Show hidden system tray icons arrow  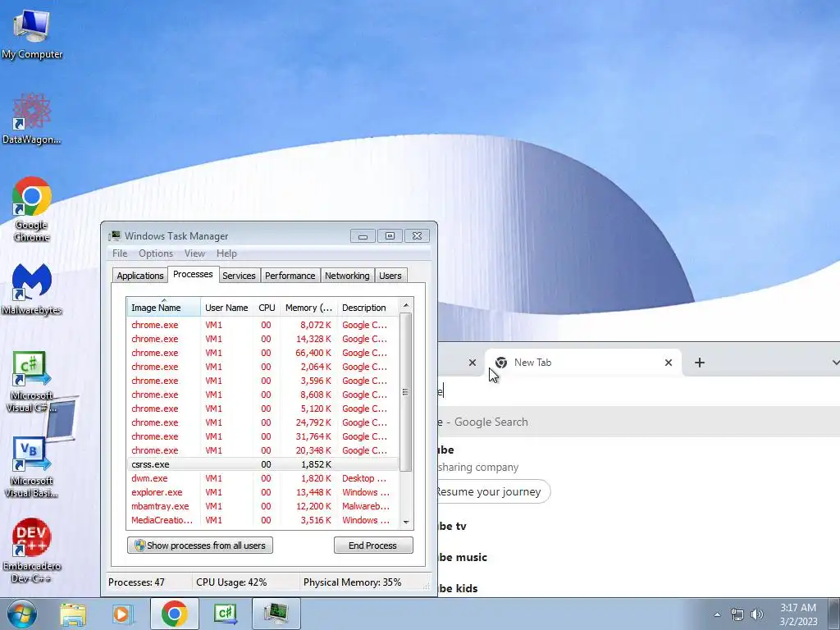click(x=717, y=614)
